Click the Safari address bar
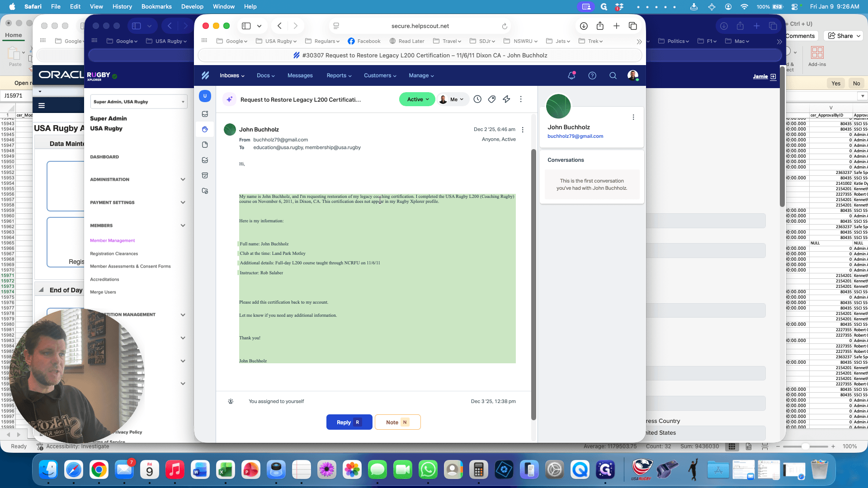Viewport: 868px width, 488px height. pos(420,26)
